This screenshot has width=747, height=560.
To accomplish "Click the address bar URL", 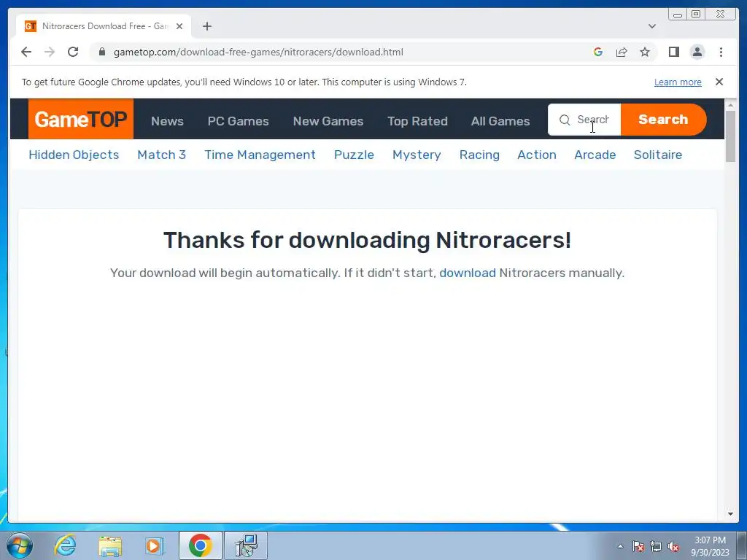I will (x=258, y=52).
